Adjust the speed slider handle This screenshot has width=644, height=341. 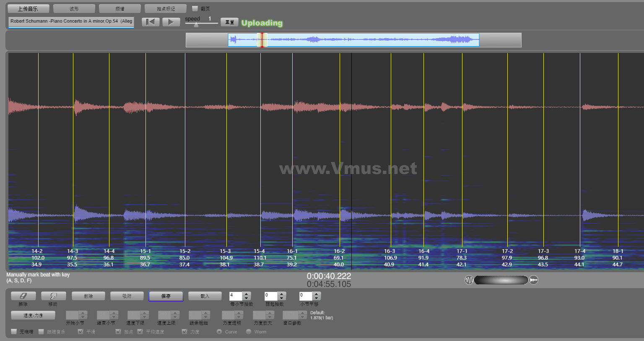196,25
